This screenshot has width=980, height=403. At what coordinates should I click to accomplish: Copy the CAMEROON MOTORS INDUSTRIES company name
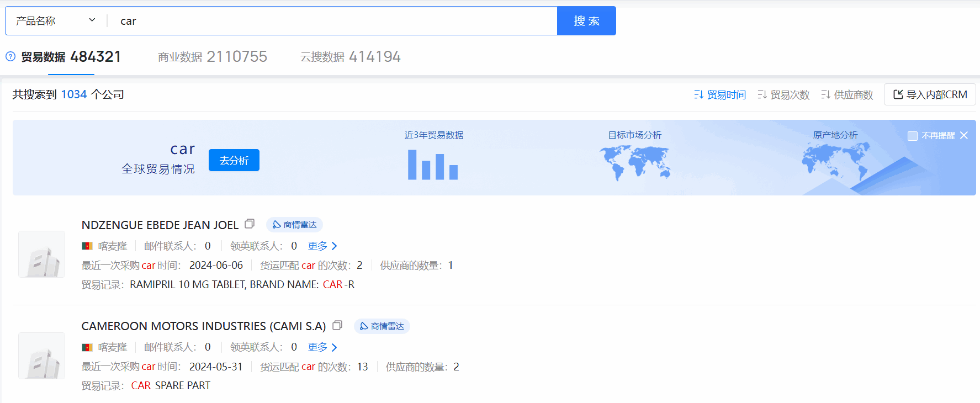point(337,326)
